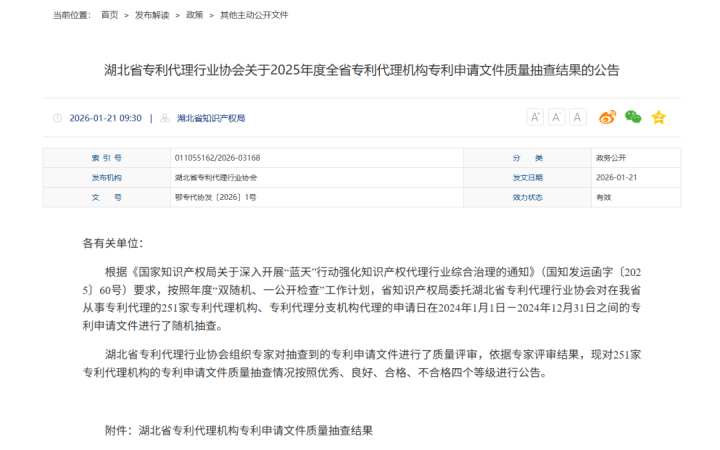The image size is (720, 450).
Task: Click 当前位置： breadcrumb label
Action: click(72, 15)
